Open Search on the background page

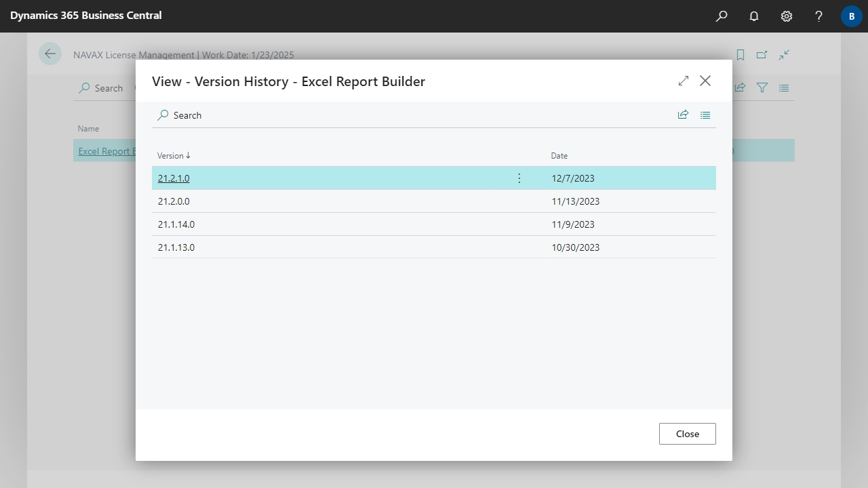pyautogui.click(x=101, y=88)
